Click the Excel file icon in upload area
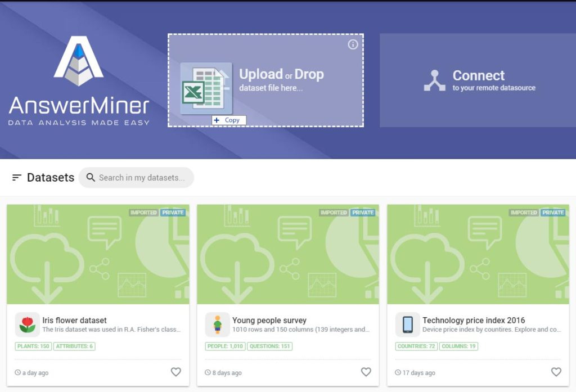 (206, 88)
